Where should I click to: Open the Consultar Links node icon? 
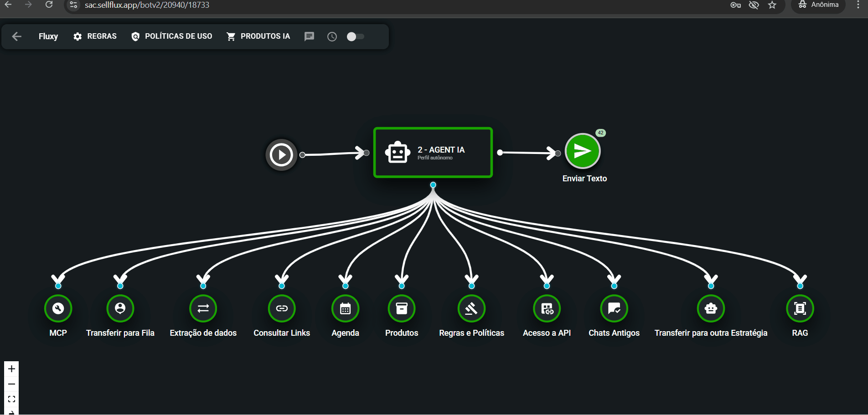click(x=282, y=308)
